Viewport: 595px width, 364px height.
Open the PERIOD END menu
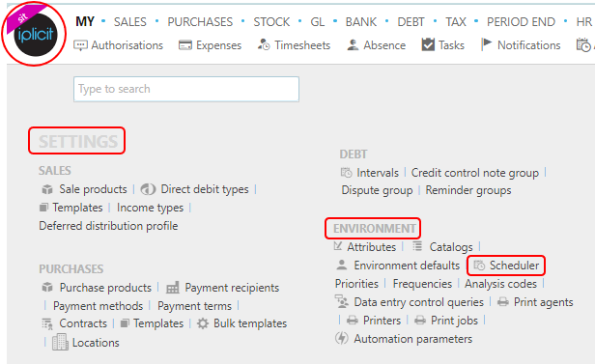521,22
